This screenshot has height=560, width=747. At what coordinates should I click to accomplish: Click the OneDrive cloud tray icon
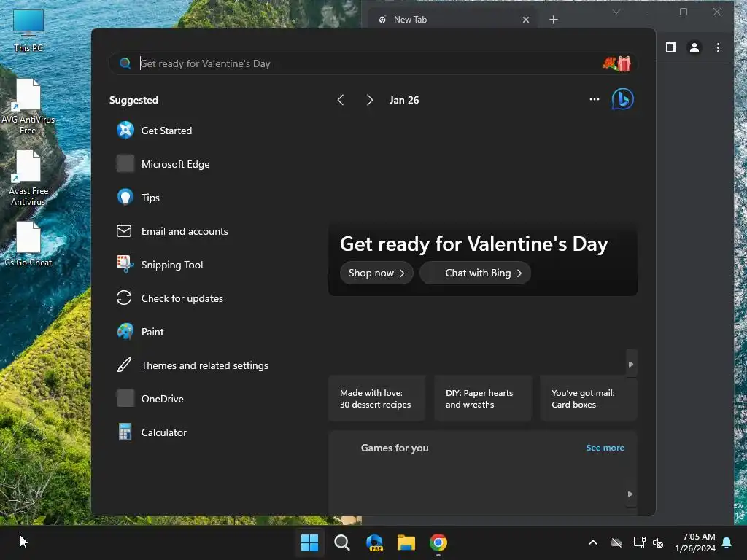(x=616, y=542)
